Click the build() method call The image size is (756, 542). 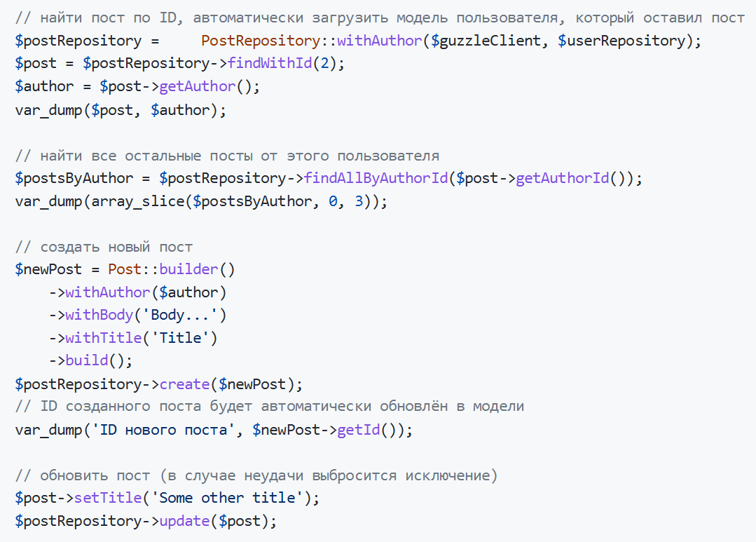tap(87, 361)
